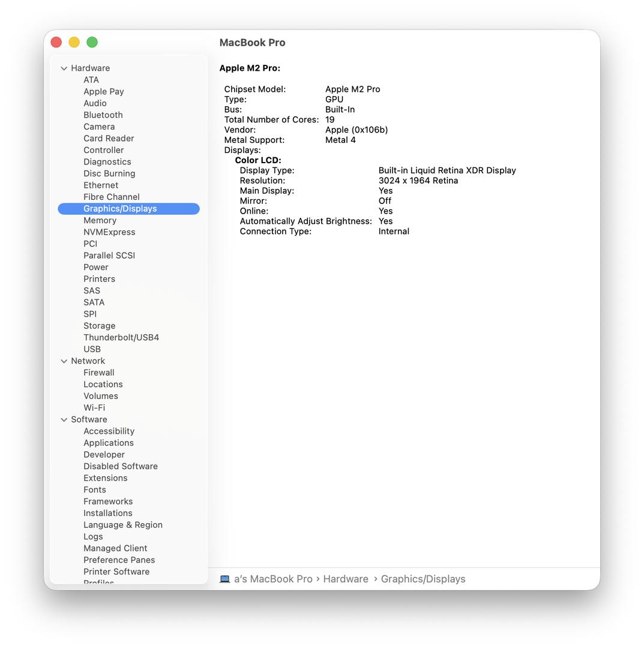Collapse the Software section chevron

coord(64,420)
